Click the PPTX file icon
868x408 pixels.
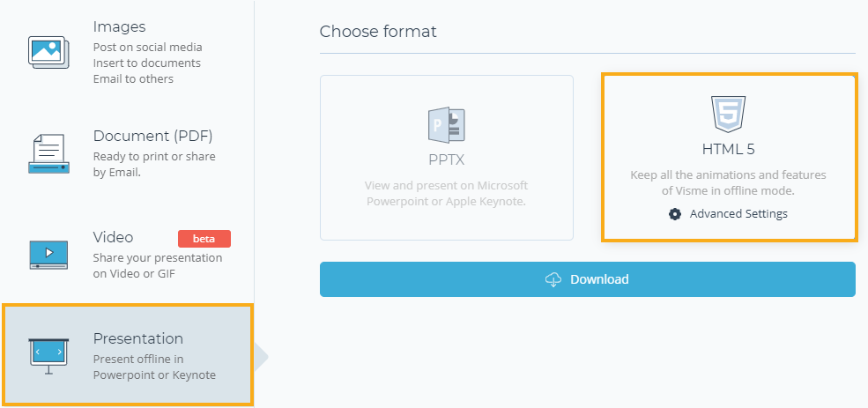point(446,126)
